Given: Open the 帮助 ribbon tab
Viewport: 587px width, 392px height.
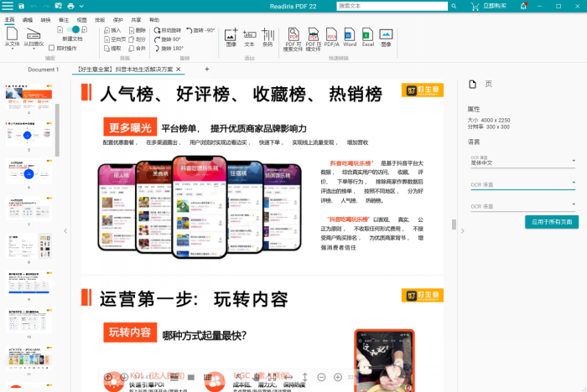Looking at the screenshot, I should coord(153,20).
